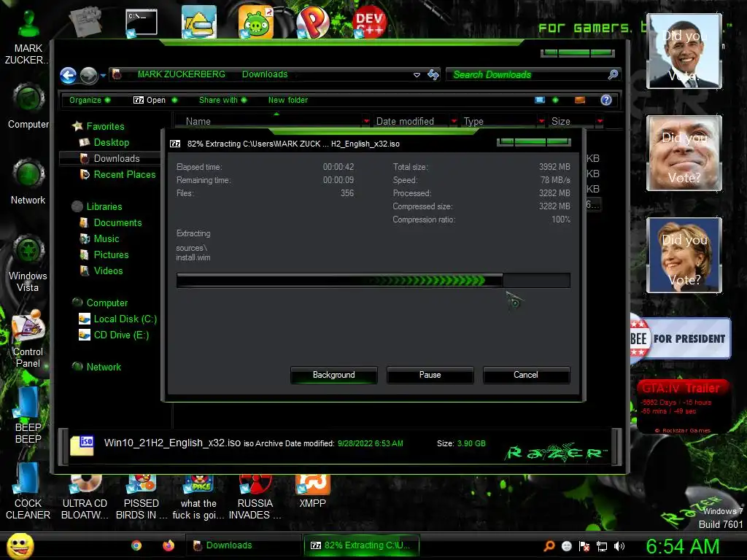Click the search magnifier icon

coord(613,74)
